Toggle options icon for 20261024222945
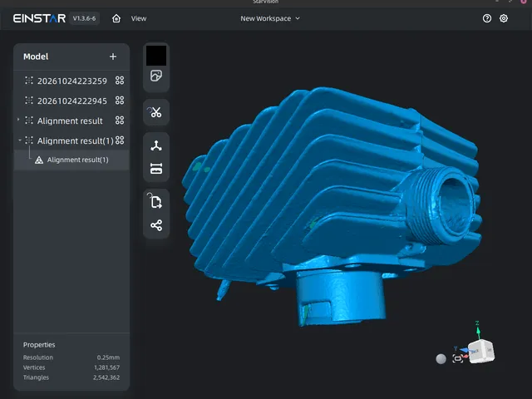The height and width of the screenshot is (399, 532). (120, 101)
